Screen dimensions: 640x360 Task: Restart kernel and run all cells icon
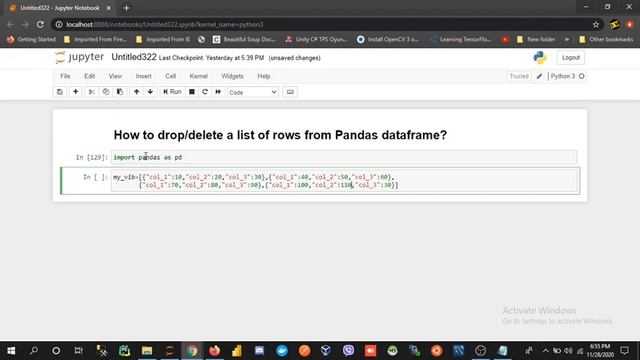point(218,92)
